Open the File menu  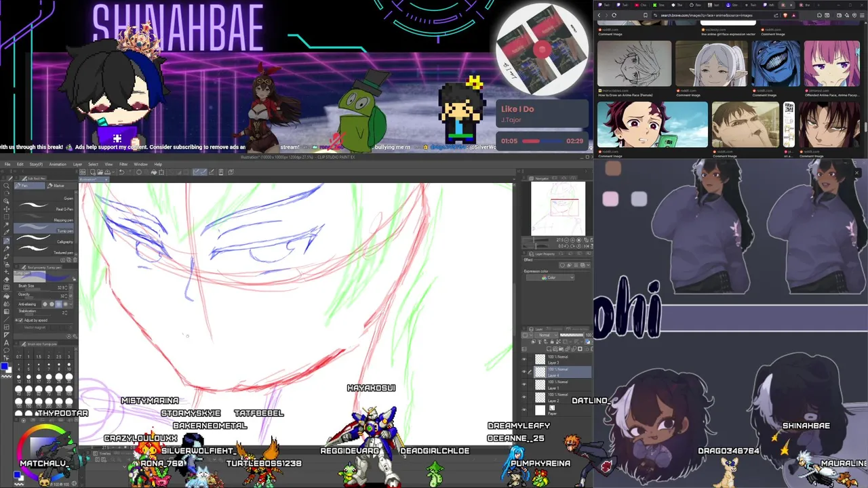pyautogui.click(x=7, y=164)
